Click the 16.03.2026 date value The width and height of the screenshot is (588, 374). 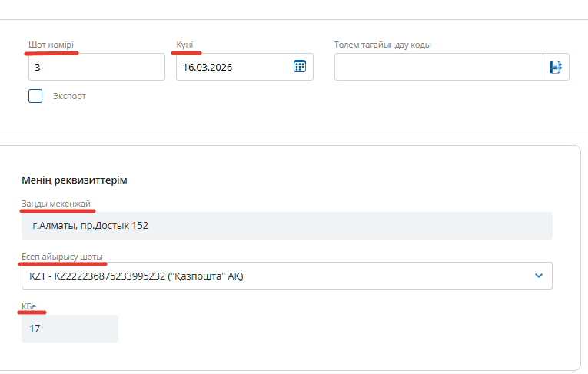[x=208, y=67]
